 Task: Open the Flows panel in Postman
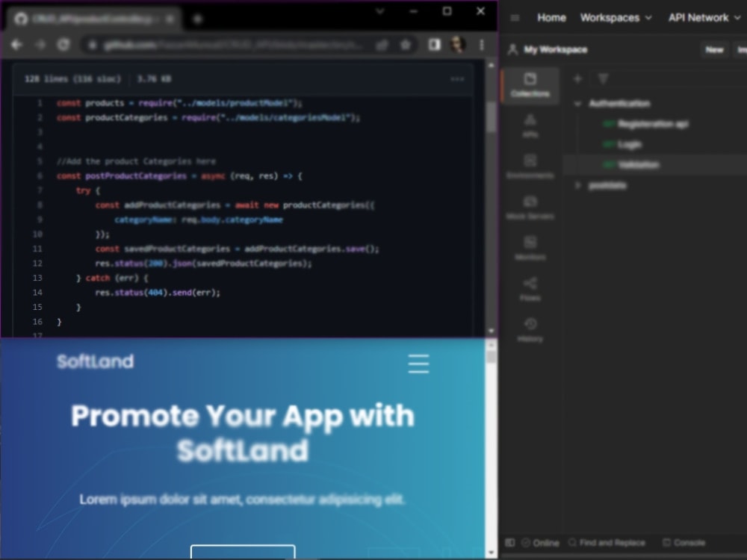(530, 287)
